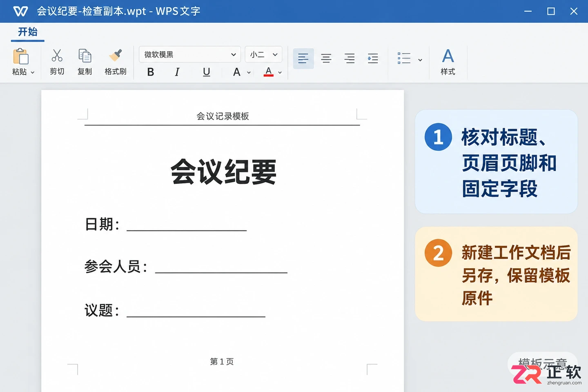588x392 pixels.
Task: Set paragraph to align left
Action: pos(303,58)
